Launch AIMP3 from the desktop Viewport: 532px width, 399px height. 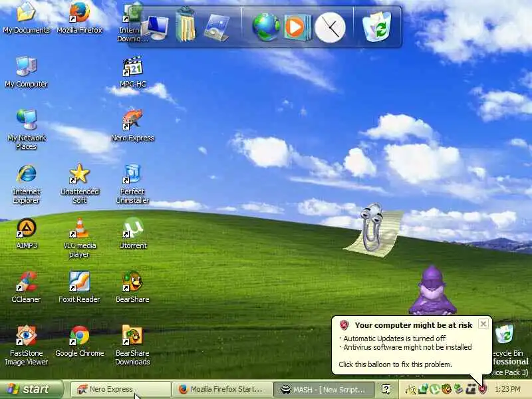(27, 234)
